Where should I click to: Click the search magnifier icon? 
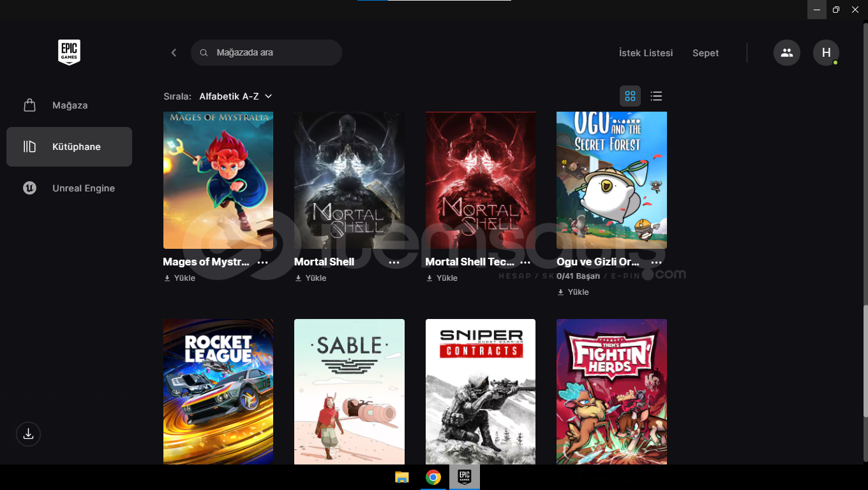click(204, 53)
